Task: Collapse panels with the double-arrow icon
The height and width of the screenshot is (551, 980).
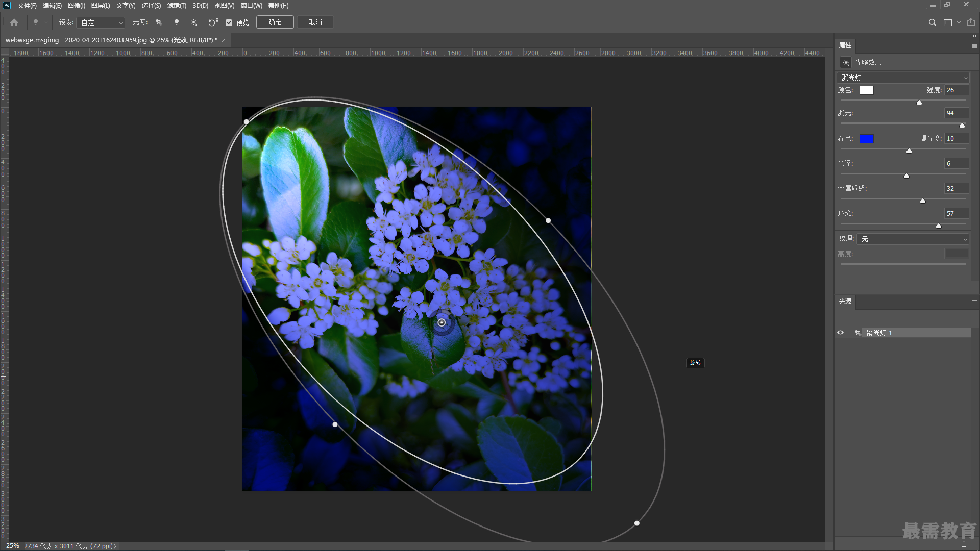Action: 974,36
